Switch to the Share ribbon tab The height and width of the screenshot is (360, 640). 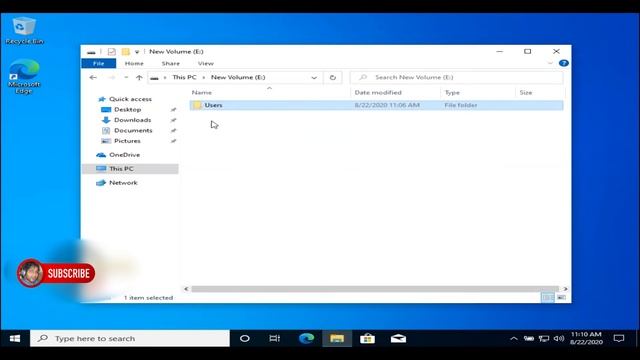171,63
